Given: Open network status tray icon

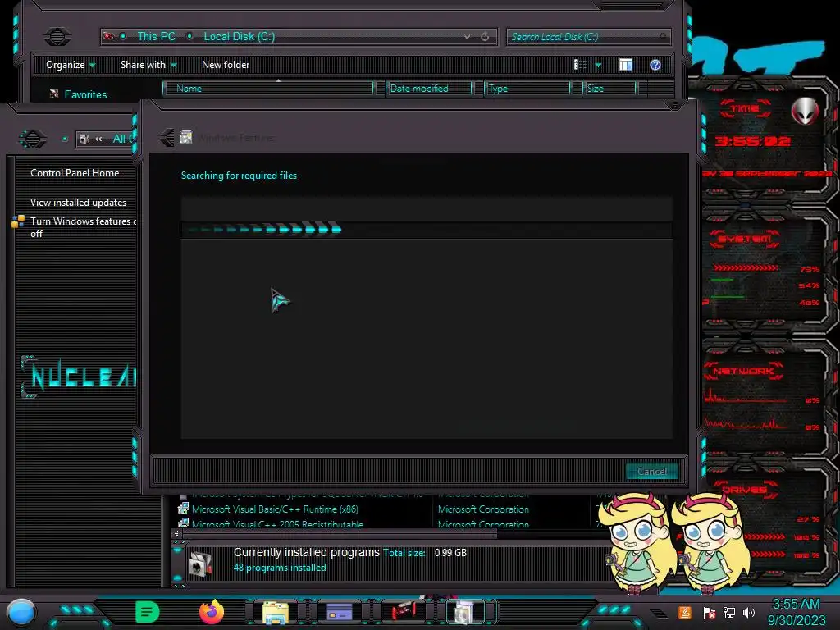Looking at the screenshot, I should click(729, 612).
